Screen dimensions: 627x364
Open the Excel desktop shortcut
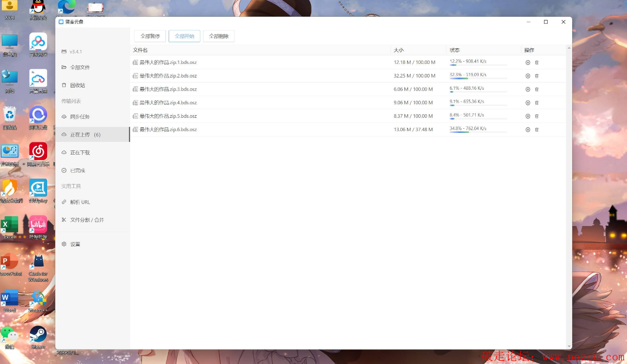(x=10, y=228)
